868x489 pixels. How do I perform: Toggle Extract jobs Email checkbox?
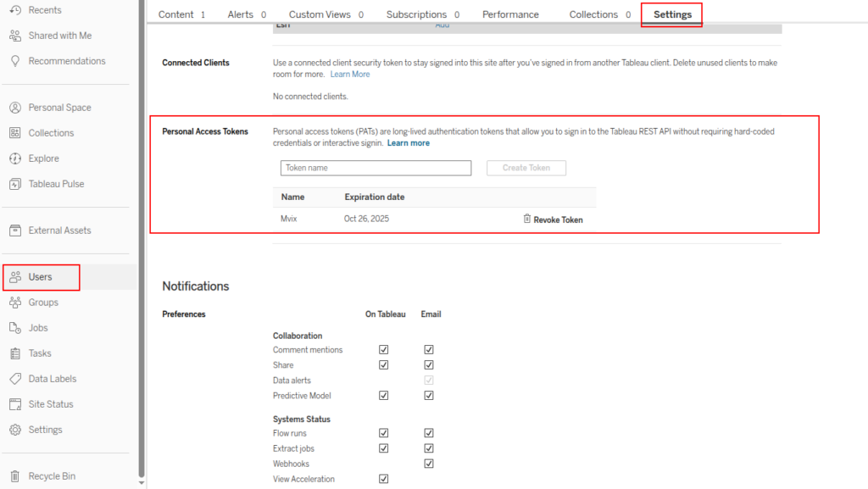(428, 448)
